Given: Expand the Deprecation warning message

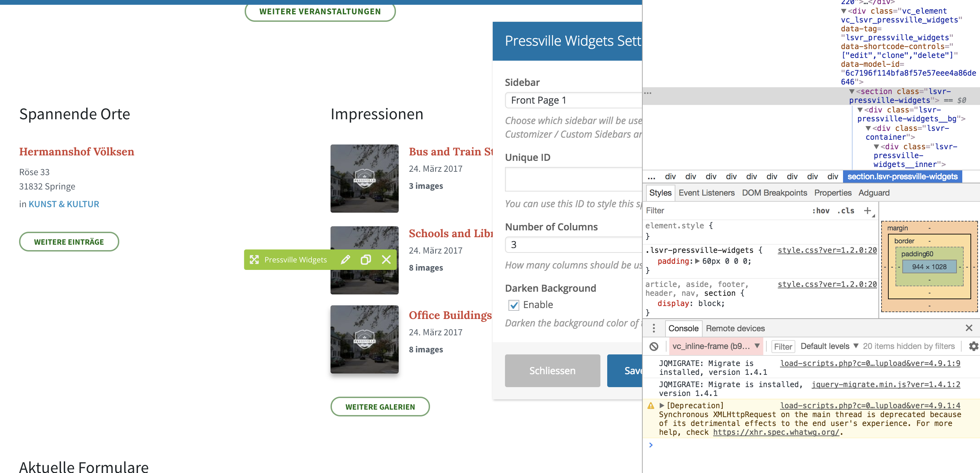Looking at the screenshot, I should point(662,406).
